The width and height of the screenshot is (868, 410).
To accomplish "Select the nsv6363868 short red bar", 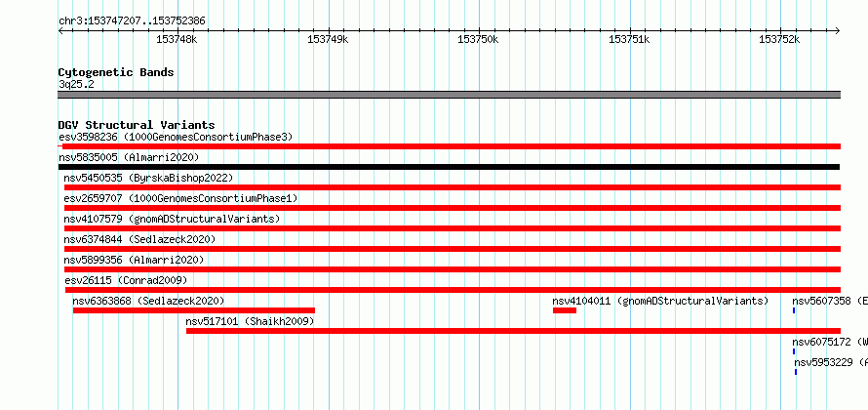I will [x=194, y=310].
